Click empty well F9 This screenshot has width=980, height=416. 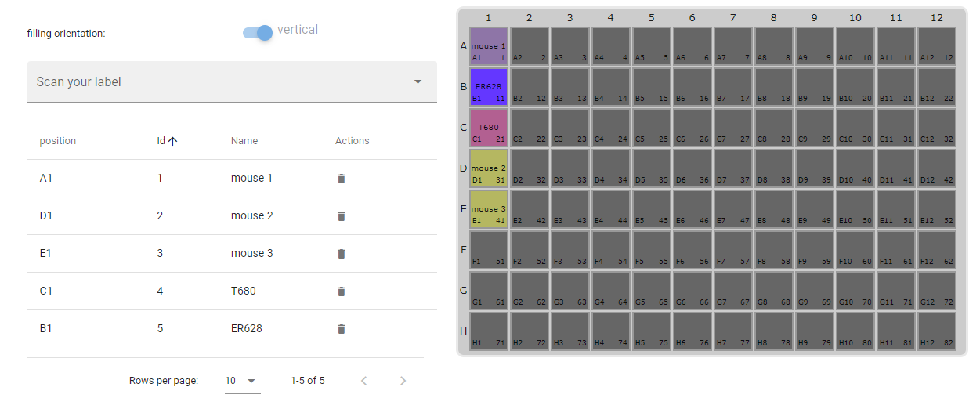(x=815, y=249)
